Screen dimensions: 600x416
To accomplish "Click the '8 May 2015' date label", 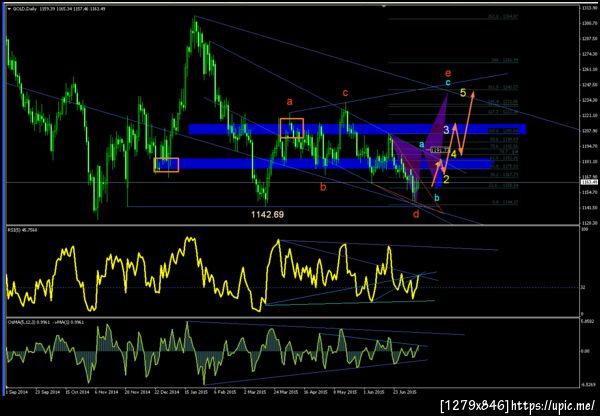I will tap(345, 392).
